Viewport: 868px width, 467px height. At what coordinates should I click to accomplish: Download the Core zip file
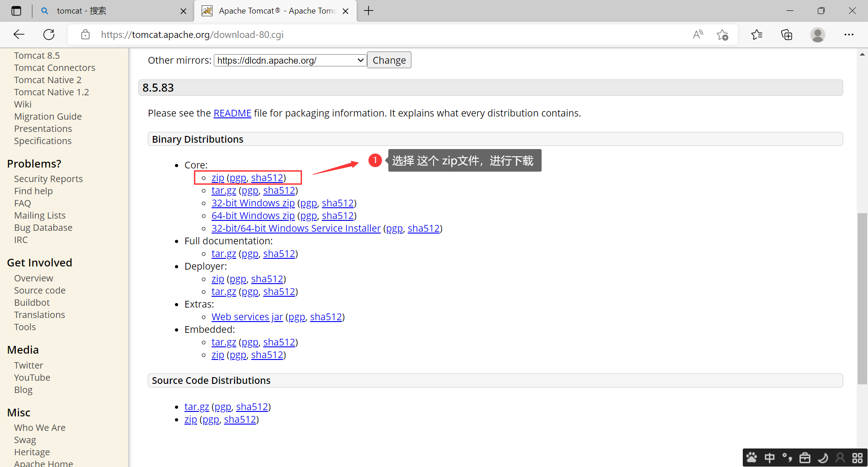(218, 178)
